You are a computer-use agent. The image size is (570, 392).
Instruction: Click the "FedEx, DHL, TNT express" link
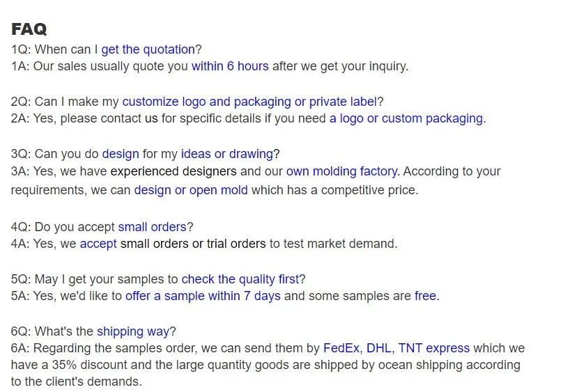(396, 348)
